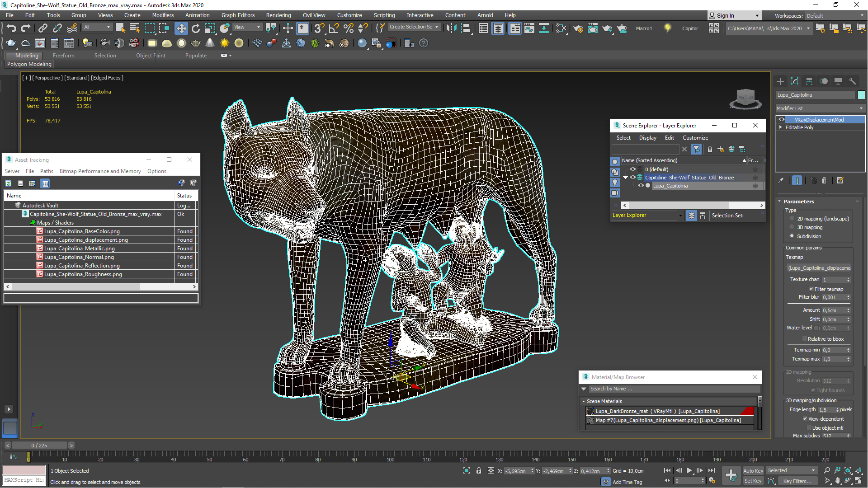The image size is (868, 488).
Task: Toggle the Filter texmap checkbox
Action: (x=811, y=289)
